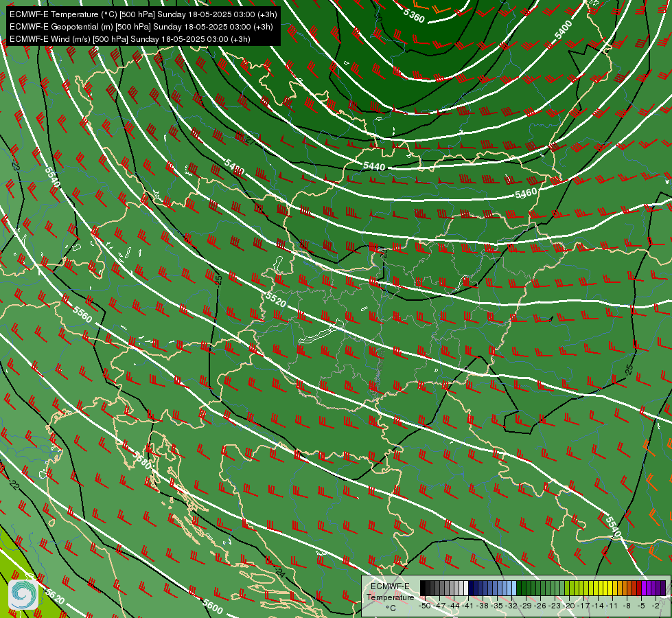
Task: Click the -14 value on temperature legend
Action: [x=599, y=606]
